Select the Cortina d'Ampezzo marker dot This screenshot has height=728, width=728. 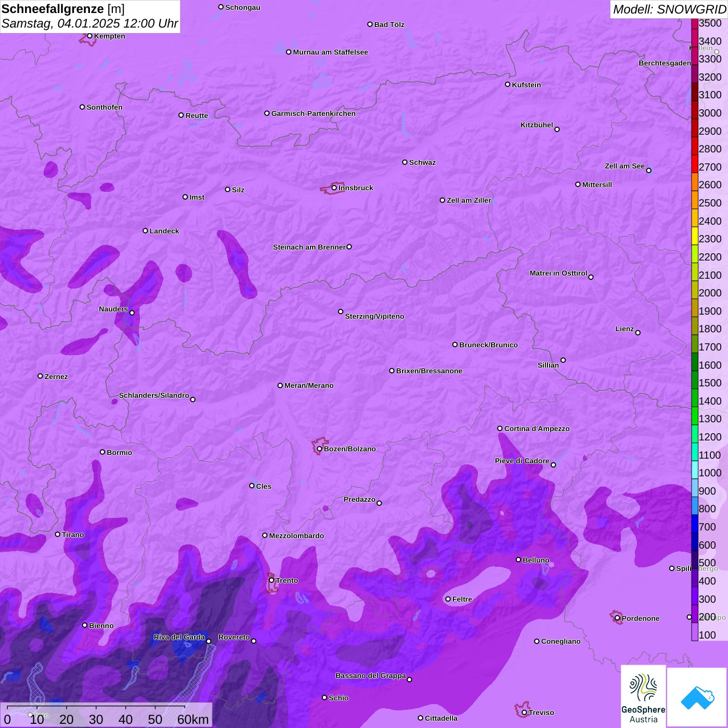pyautogui.click(x=500, y=428)
